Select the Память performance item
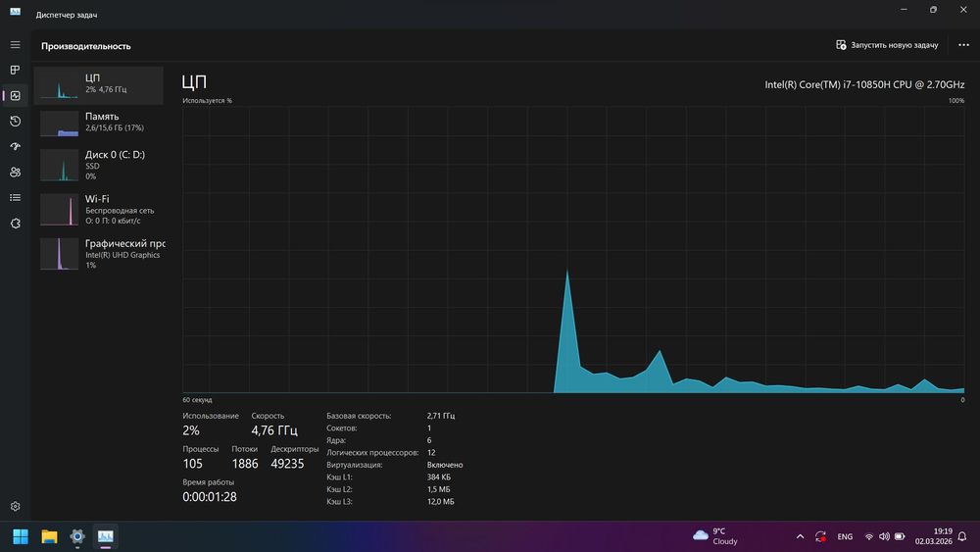 click(x=99, y=124)
